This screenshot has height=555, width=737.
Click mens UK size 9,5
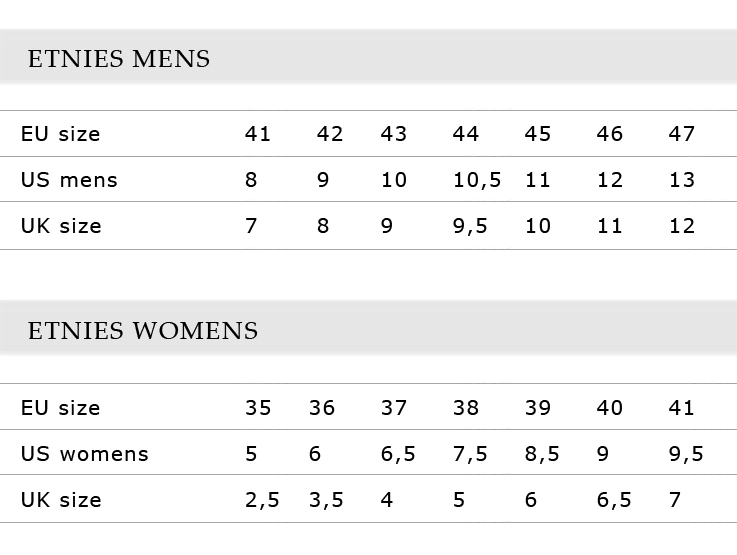click(x=470, y=226)
